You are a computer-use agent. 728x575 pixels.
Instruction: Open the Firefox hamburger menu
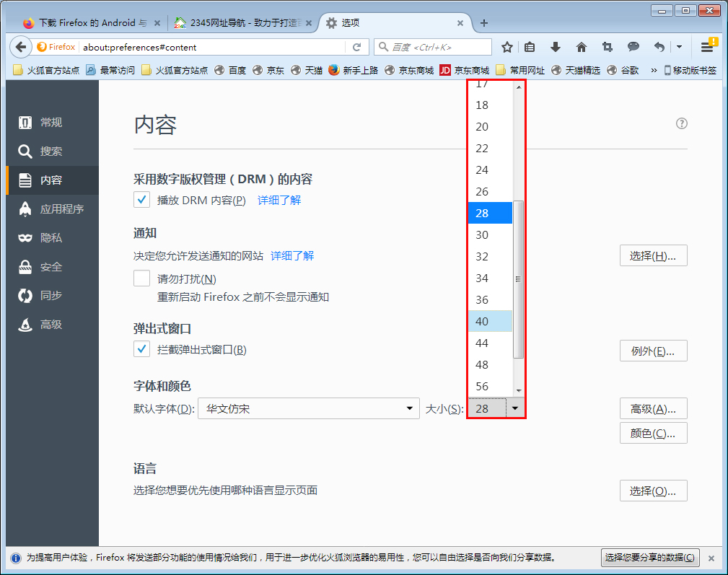708,46
